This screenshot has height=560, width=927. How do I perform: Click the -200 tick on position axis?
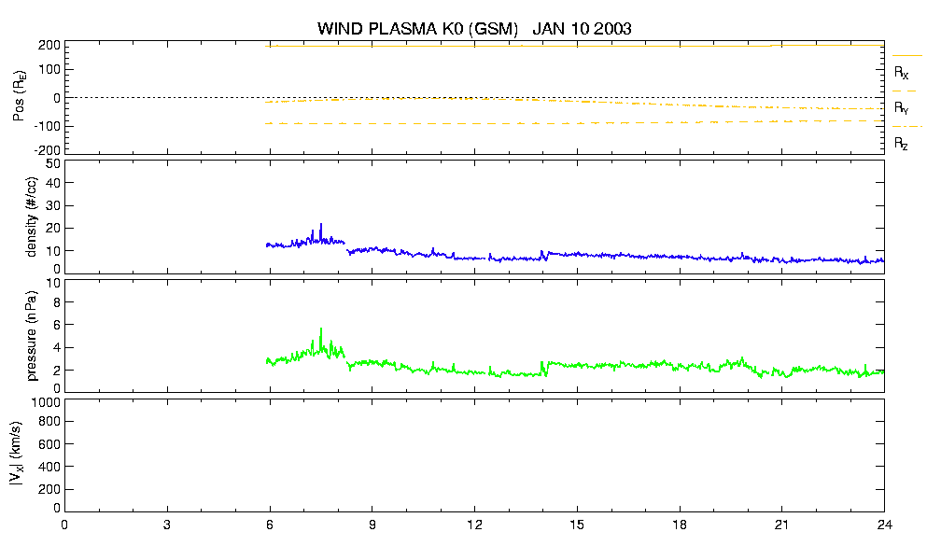48,150
